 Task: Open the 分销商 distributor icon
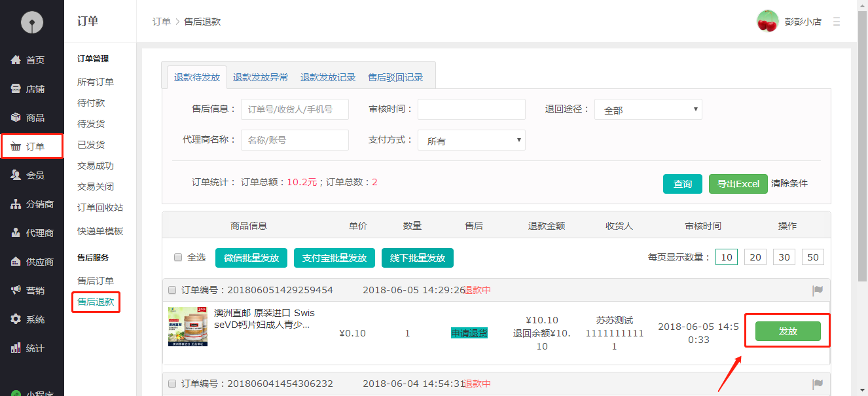pyautogui.click(x=16, y=204)
